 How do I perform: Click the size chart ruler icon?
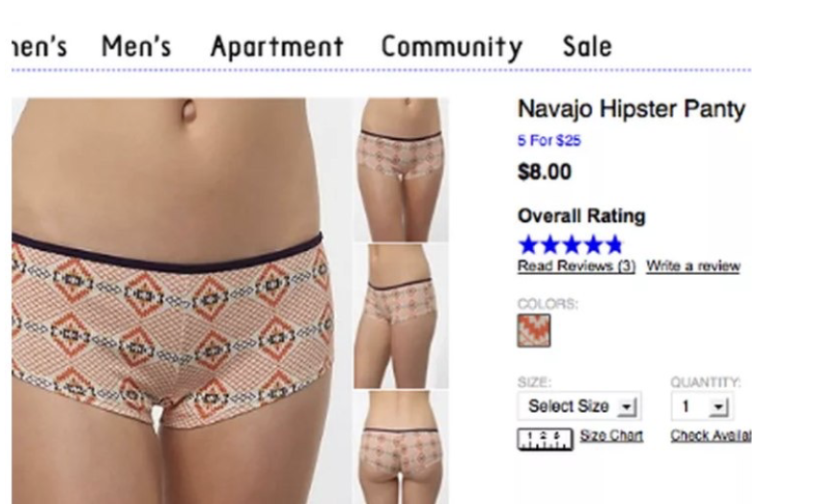point(545,439)
